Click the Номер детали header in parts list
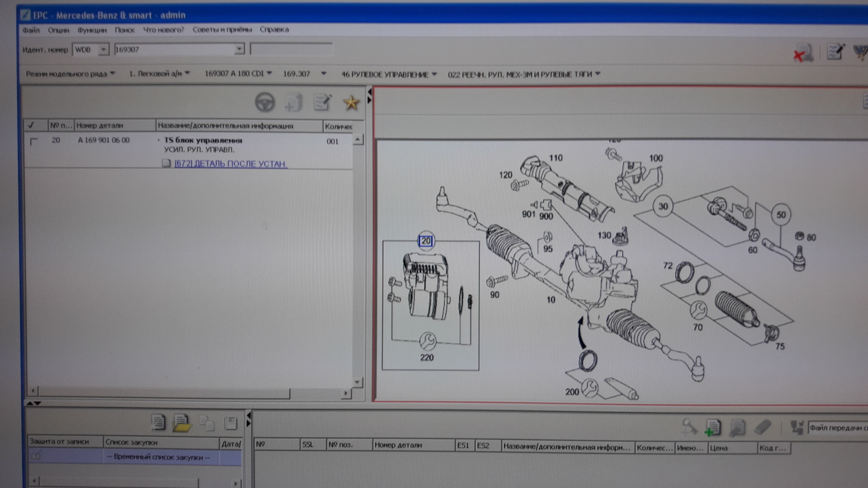 pos(115,125)
